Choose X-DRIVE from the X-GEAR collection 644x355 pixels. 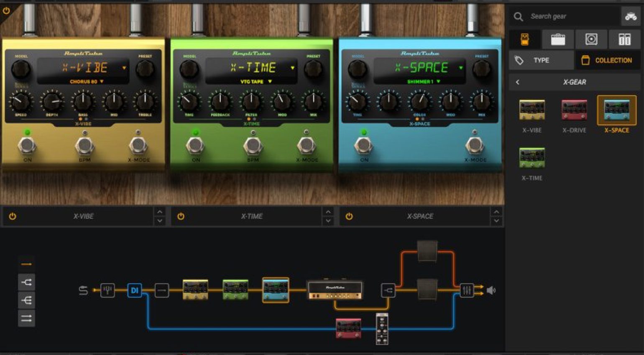(x=574, y=116)
